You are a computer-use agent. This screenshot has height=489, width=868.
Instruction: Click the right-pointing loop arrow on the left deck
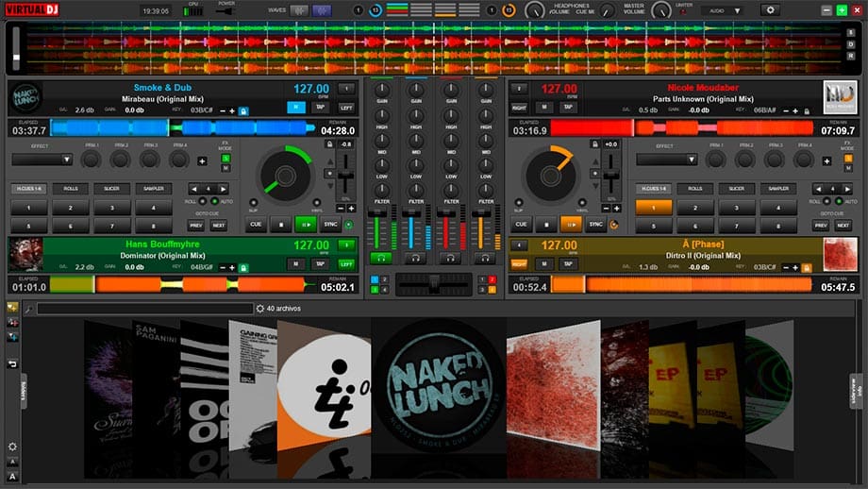223,189
